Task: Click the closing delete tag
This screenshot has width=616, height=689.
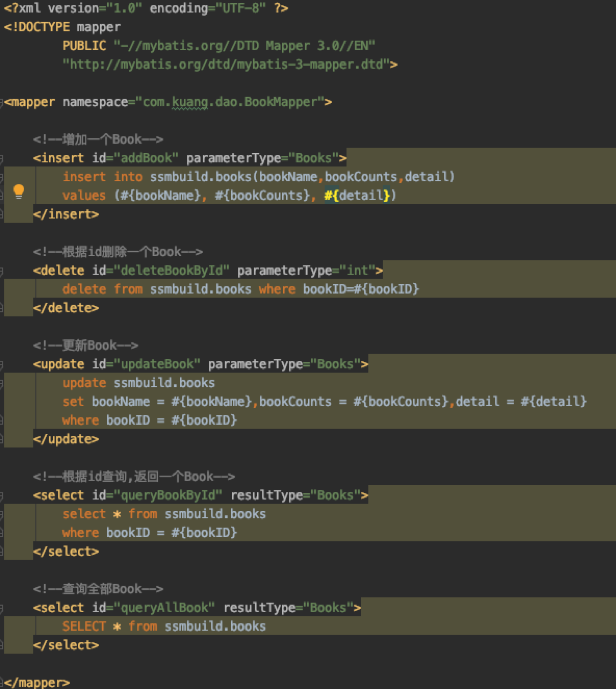Action: tap(66, 308)
